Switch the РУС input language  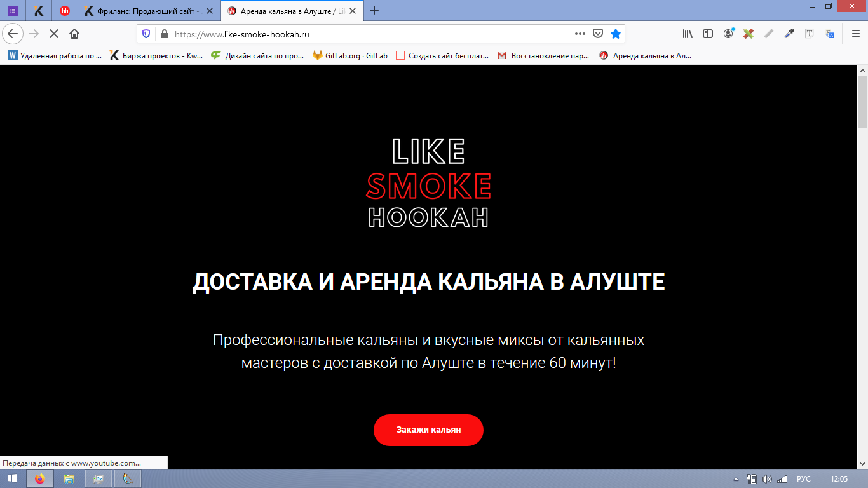point(804,479)
